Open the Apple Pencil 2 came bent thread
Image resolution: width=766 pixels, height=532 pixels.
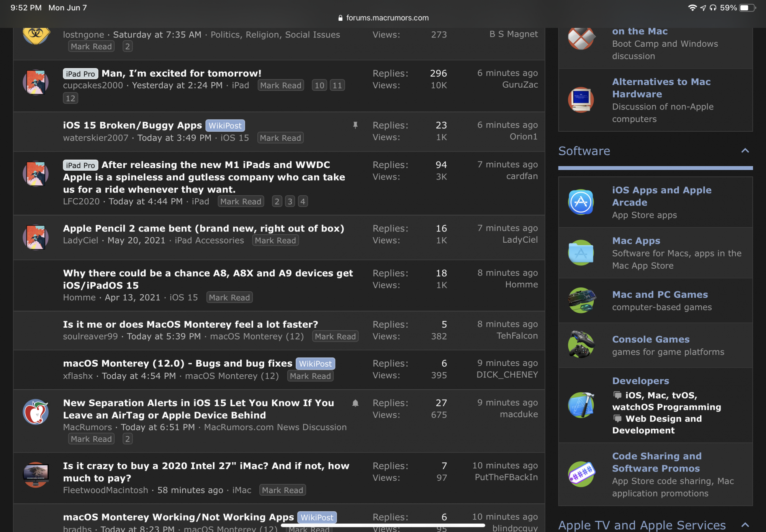tap(204, 228)
